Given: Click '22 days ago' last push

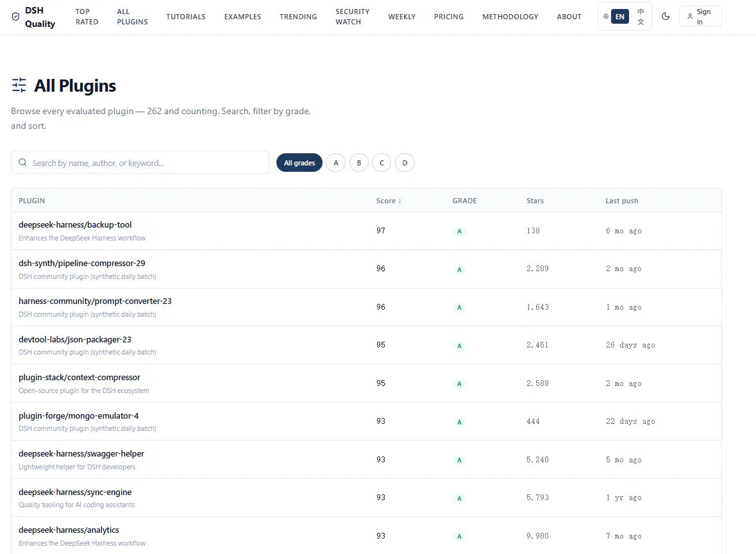Looking at the screenshot, I should (630, 421).
